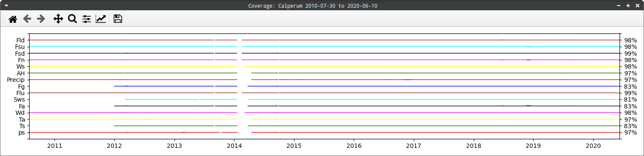
Task: Open the window menu arrow in the title bar
Action: (6, 6)
